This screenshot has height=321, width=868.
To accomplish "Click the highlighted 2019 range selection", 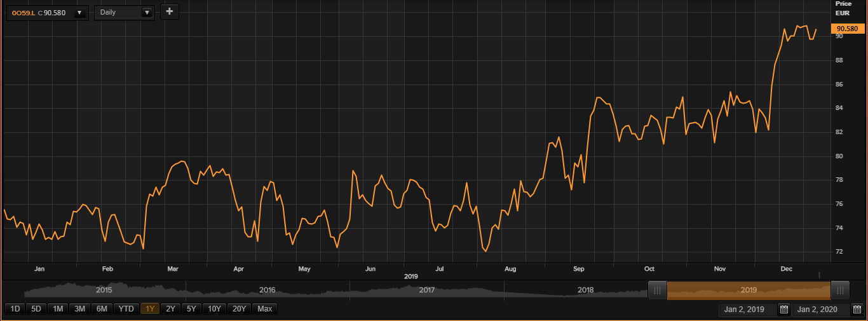I will click(749, 290).
